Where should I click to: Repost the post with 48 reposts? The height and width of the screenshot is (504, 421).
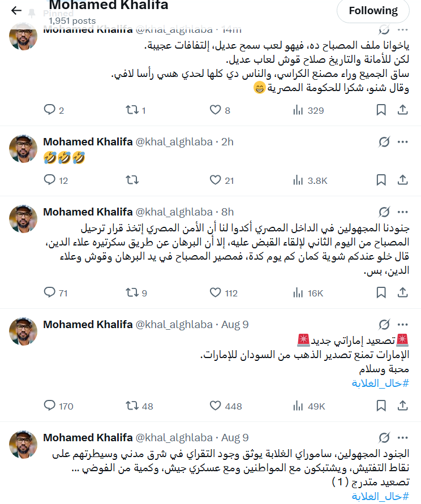coord(132,406)
